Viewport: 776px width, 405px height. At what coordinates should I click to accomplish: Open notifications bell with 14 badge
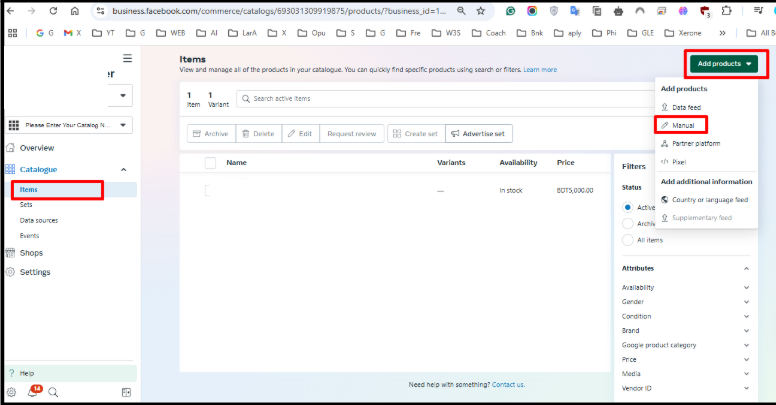[x=32, y=392]
